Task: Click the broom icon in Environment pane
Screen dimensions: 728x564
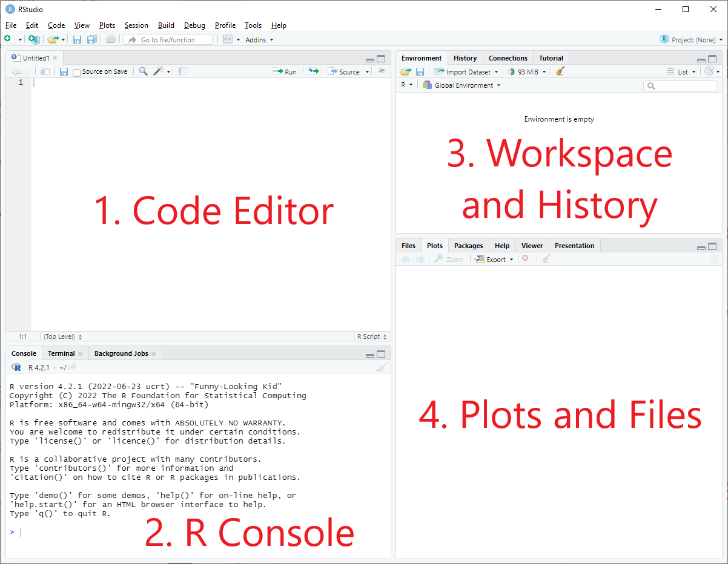Action: [560, 71]
